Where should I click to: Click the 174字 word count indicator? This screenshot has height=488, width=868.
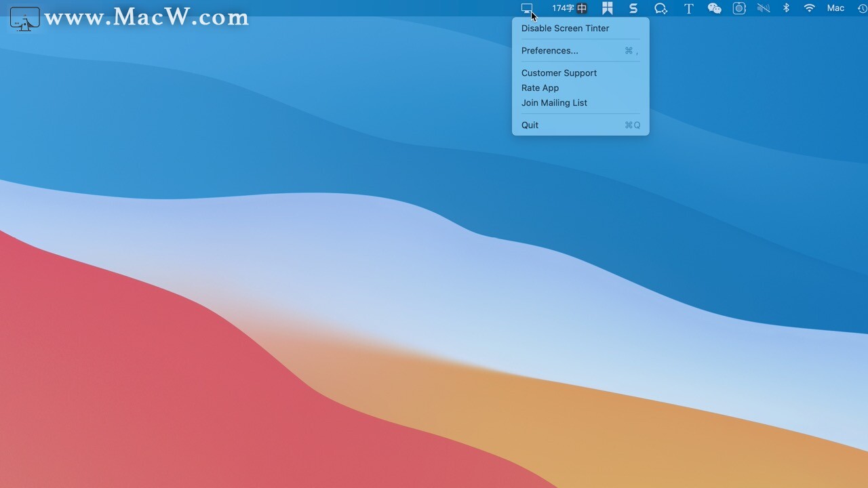563,8
